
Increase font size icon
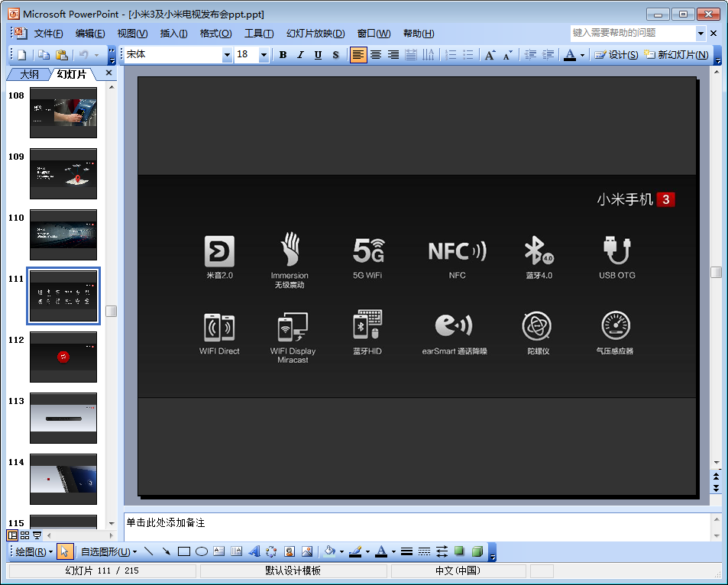(x=490, y=55)
